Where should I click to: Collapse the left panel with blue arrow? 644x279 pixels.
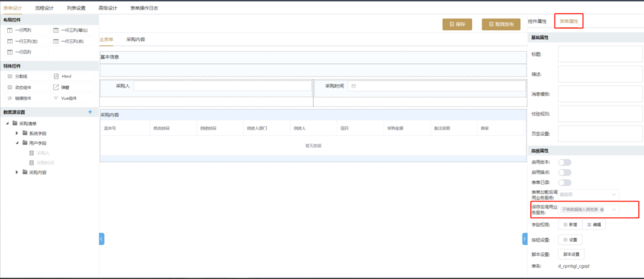click(x=101, y=239)
